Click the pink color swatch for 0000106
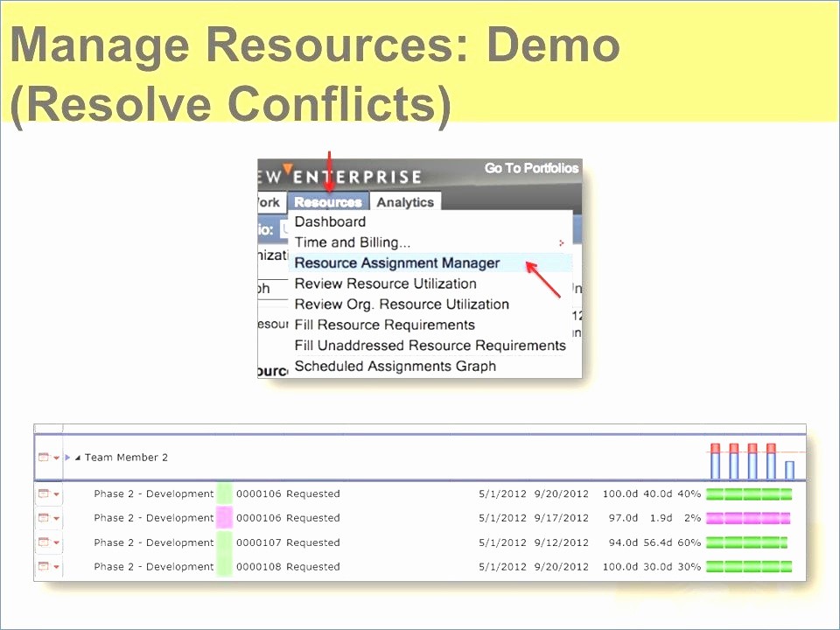Viewport: 840px width, 630px height. (x=225, y=518)
